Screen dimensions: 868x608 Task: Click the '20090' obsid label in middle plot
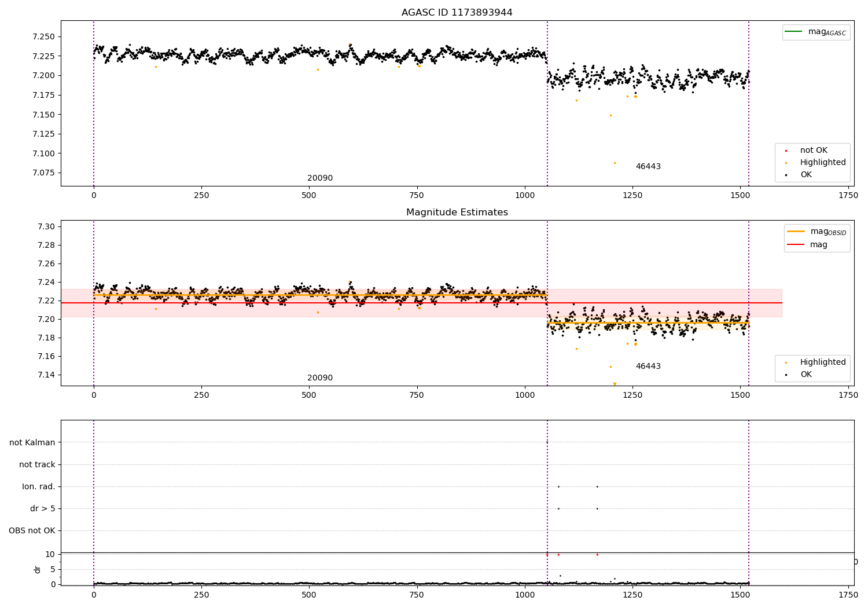pos(320,378)
